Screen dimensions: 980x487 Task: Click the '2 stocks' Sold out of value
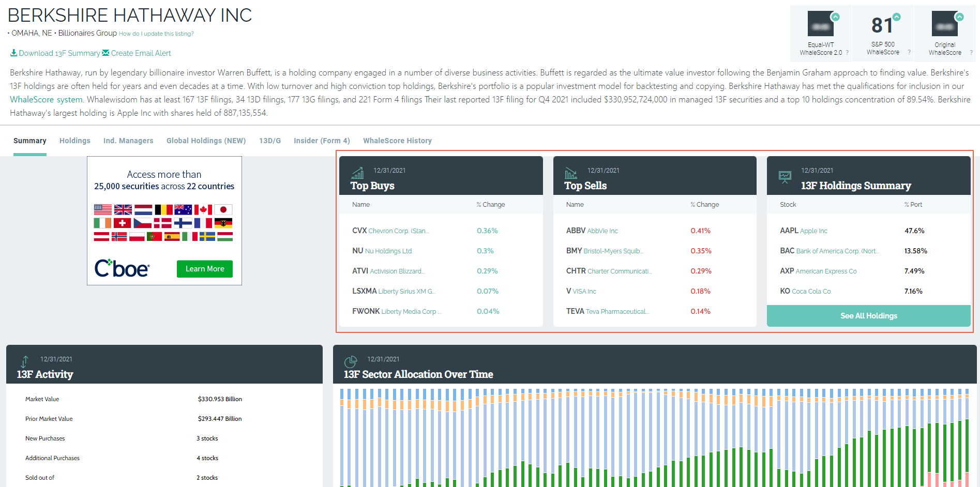tap(207, 478)
